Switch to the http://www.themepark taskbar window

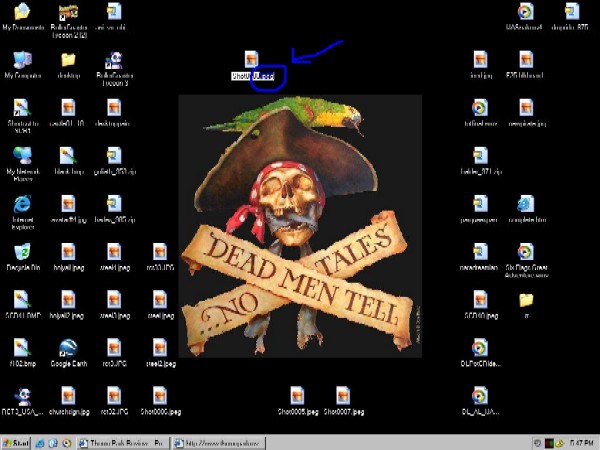(218, 443)
